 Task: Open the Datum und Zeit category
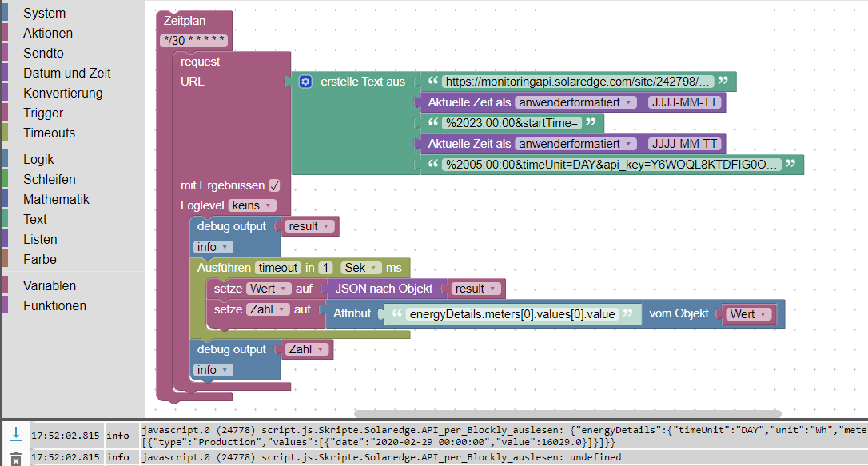point(67,73)
